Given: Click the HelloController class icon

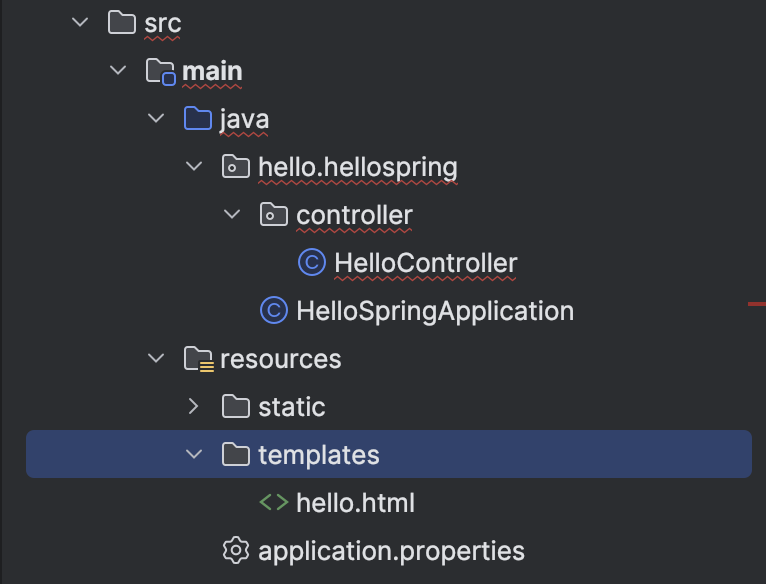Looking at the screenshot, I should 311,263.
